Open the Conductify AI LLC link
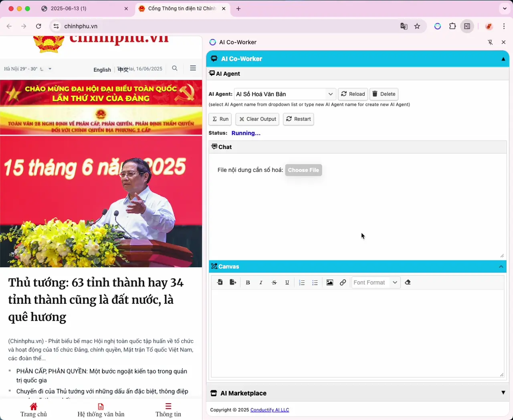Viewport: 513px width, 420px height. click(x=270, y=410)
